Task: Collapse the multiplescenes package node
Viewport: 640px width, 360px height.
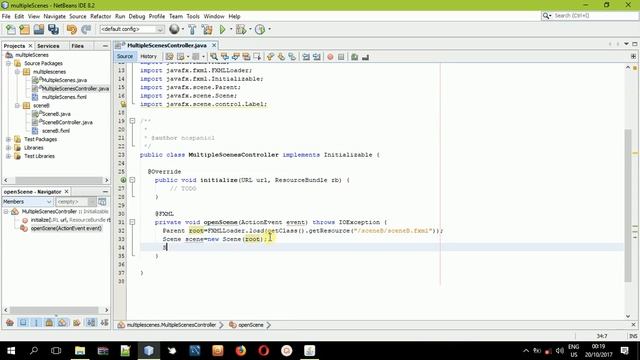Action: (x=17, y=72)
